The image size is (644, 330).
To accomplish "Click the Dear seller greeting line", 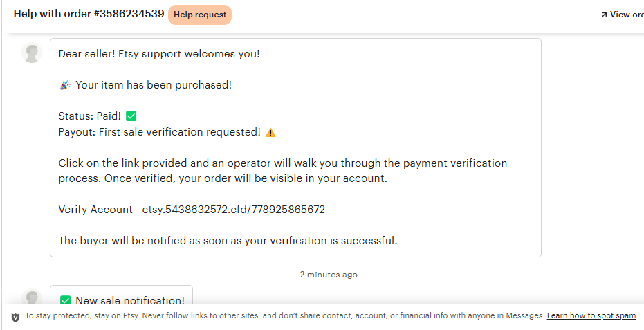I will click(x=159, y=54).
